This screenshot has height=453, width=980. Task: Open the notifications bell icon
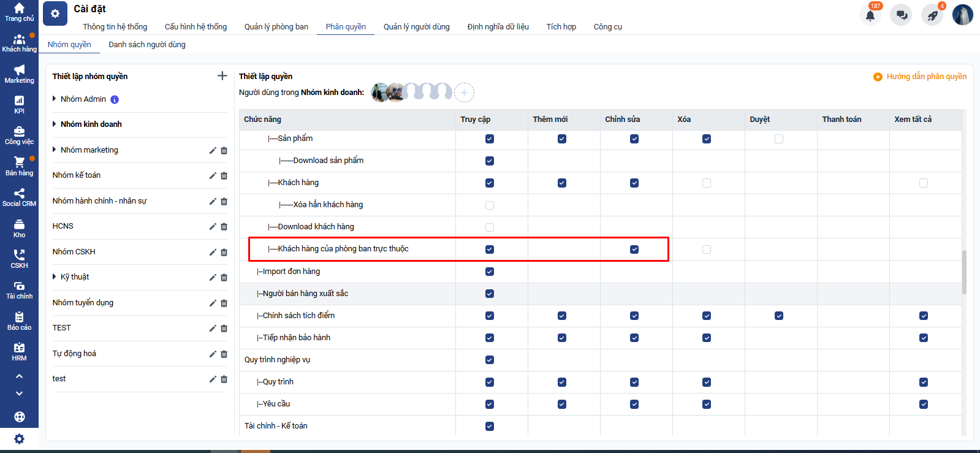870,15
